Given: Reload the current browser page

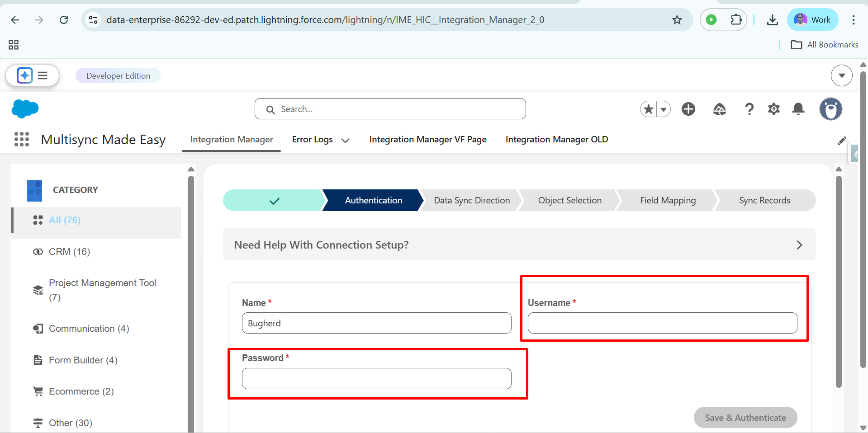Looking at the screenshot, I should click(64, 20).
